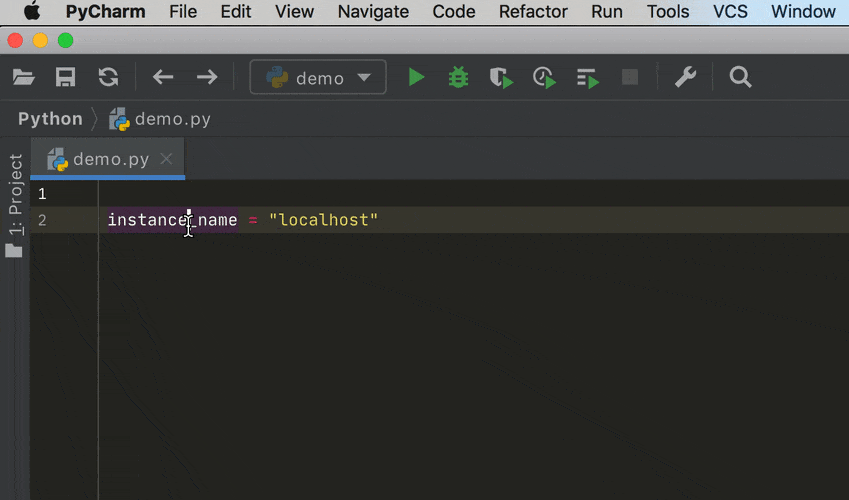Click the Synchronize refresh icon
Viewport: 849px width, 500px height.
click(x=108, y=78)
